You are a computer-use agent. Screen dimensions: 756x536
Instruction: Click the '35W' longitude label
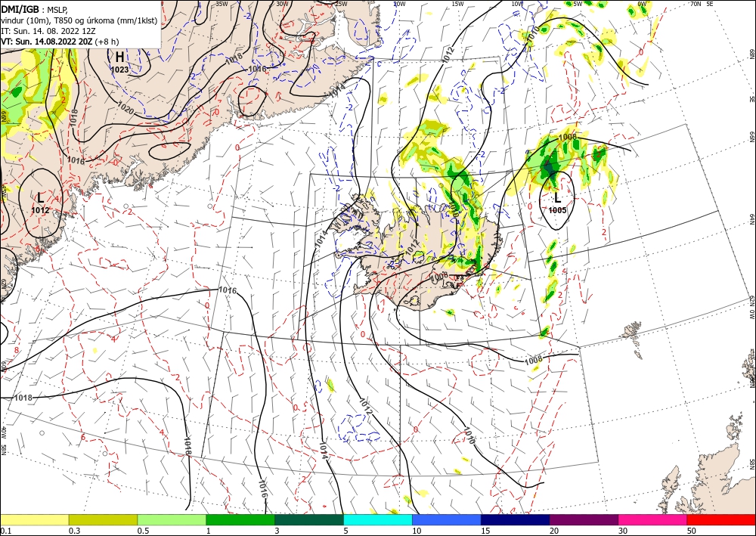point(222,3)
